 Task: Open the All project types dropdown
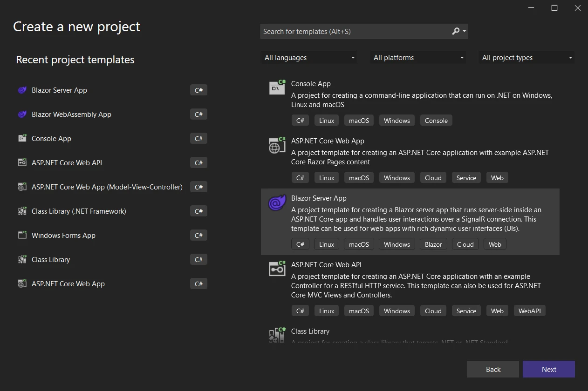pyautogui.click(x=526, y=58)
